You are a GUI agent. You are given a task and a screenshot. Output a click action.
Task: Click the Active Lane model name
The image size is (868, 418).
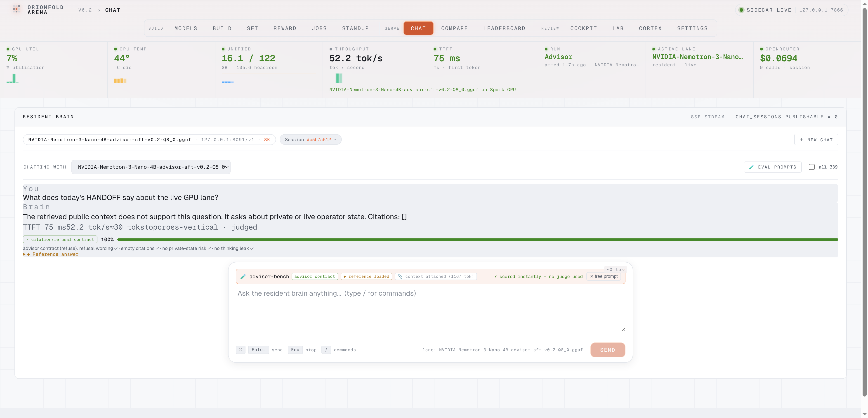[697, 57]
